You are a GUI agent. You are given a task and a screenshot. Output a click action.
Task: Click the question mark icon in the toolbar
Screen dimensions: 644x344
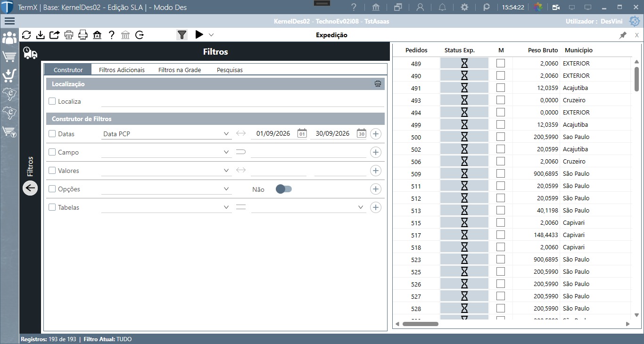pos(111,35)
